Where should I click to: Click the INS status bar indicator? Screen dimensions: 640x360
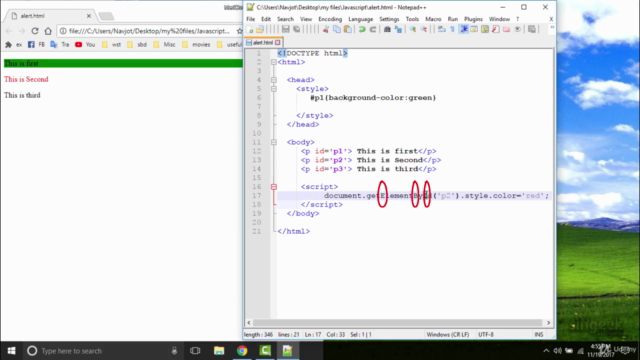click(539, 335)
